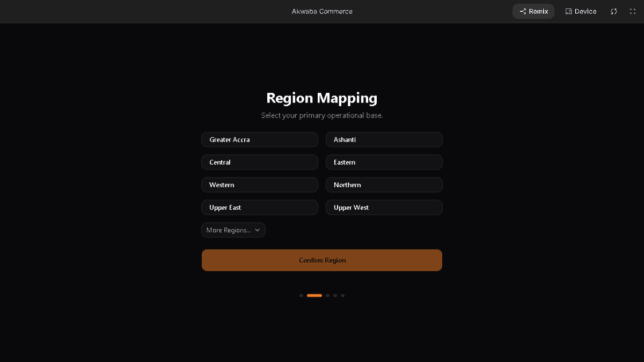644x362 pixels.
Task: Choose the Eastern region option
Action: click(x=384, y=162)
